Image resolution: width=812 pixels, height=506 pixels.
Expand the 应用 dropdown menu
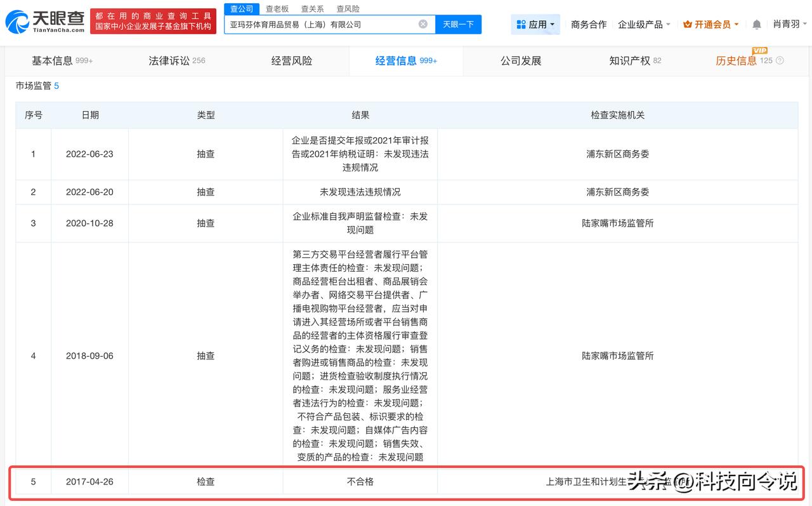point(535,24)
